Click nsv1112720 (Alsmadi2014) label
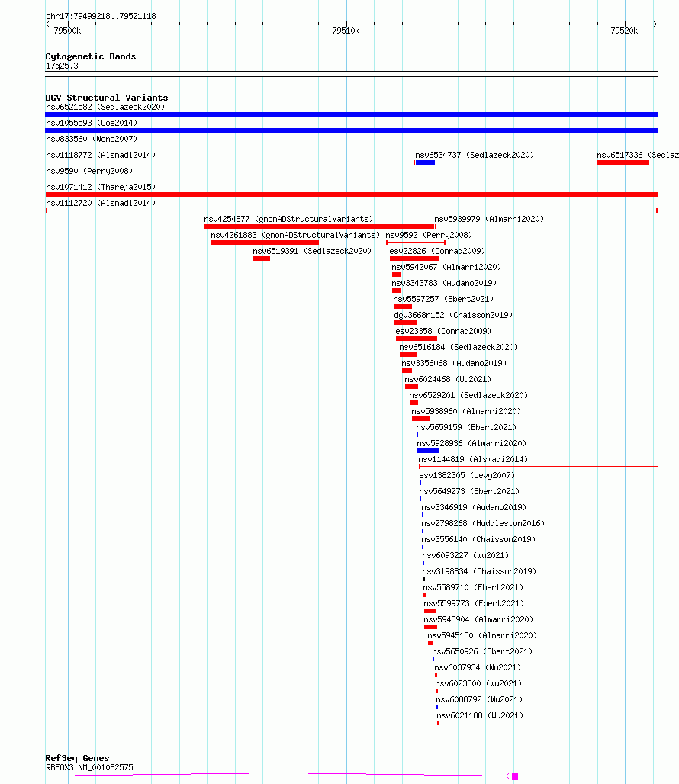Image resolution: width=679 pixels, height=784 pixels. coord(101,203)
